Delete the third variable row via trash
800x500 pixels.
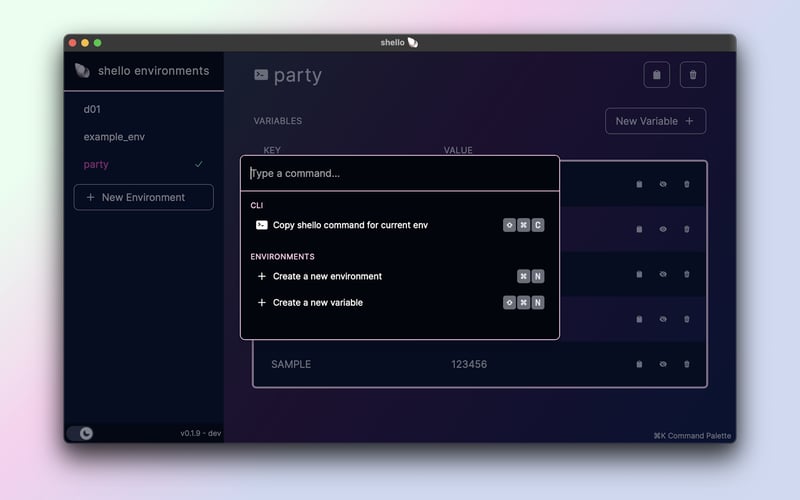coord(687,274)
